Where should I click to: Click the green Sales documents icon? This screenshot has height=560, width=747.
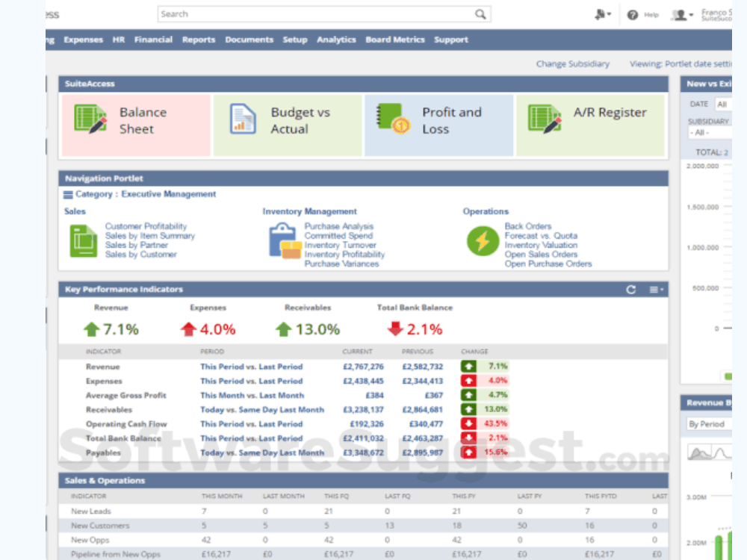tap(84, 241)
